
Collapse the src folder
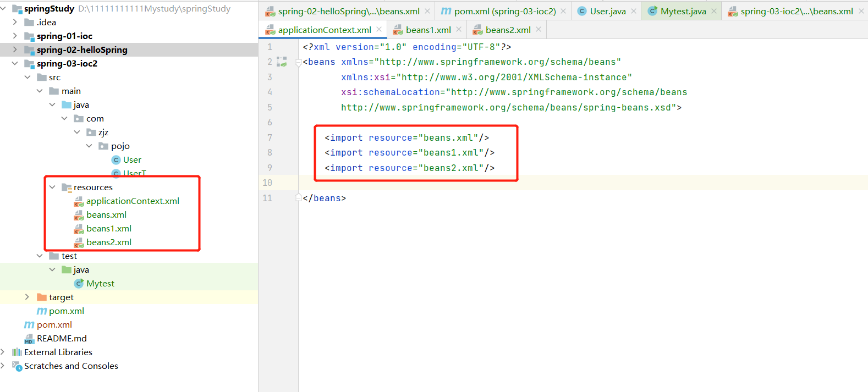28,78
